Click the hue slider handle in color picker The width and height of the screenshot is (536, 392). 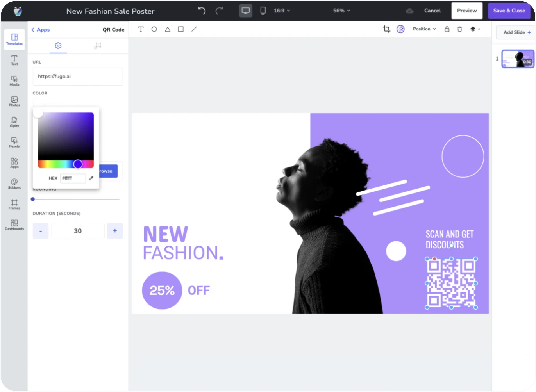[78, 164]
